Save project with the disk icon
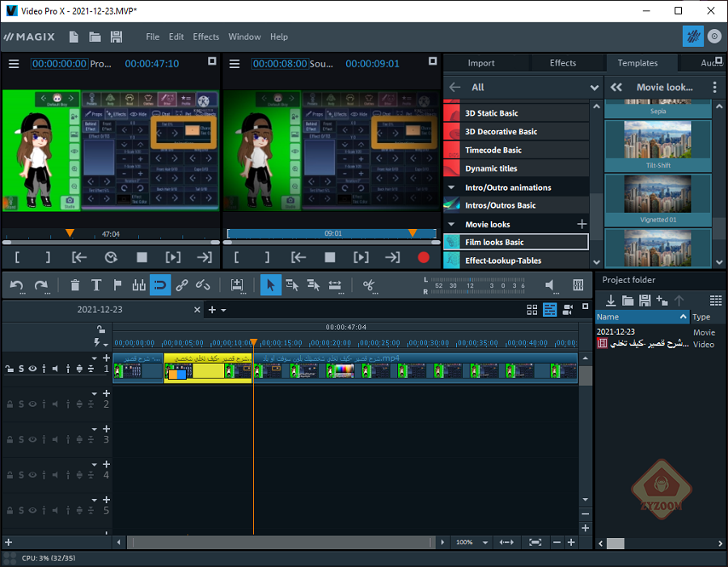Image resolution: width=728 pixels, height=567 pixels. [116, 36]
